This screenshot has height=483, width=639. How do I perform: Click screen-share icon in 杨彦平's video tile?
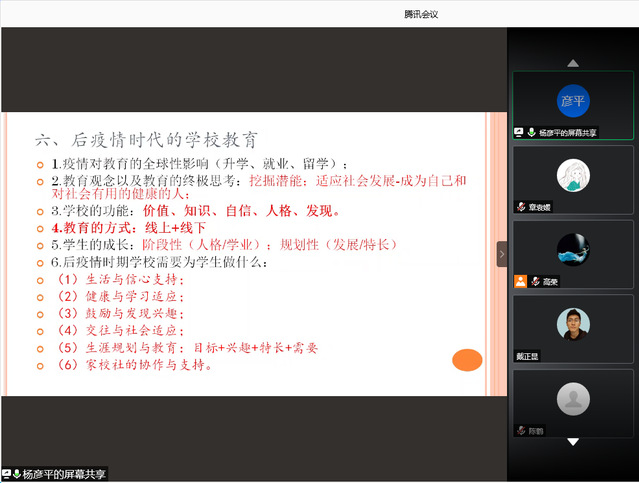point(519,132)
